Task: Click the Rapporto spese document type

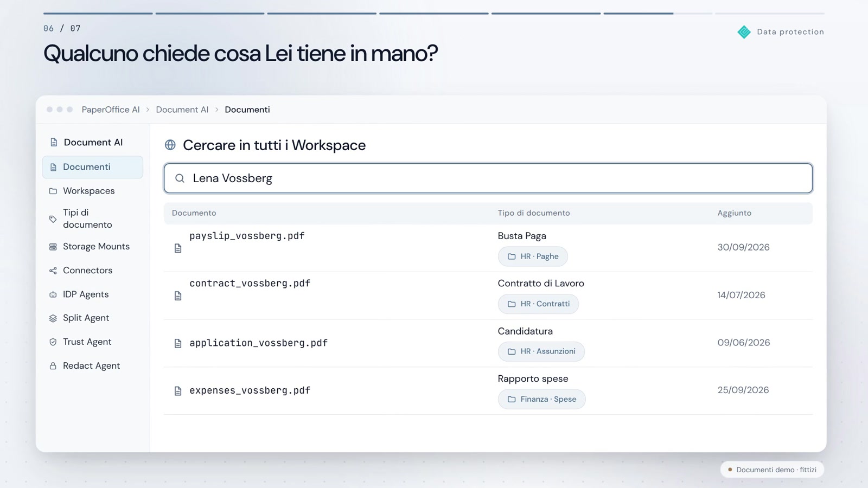Action: [x=533, y=378]
